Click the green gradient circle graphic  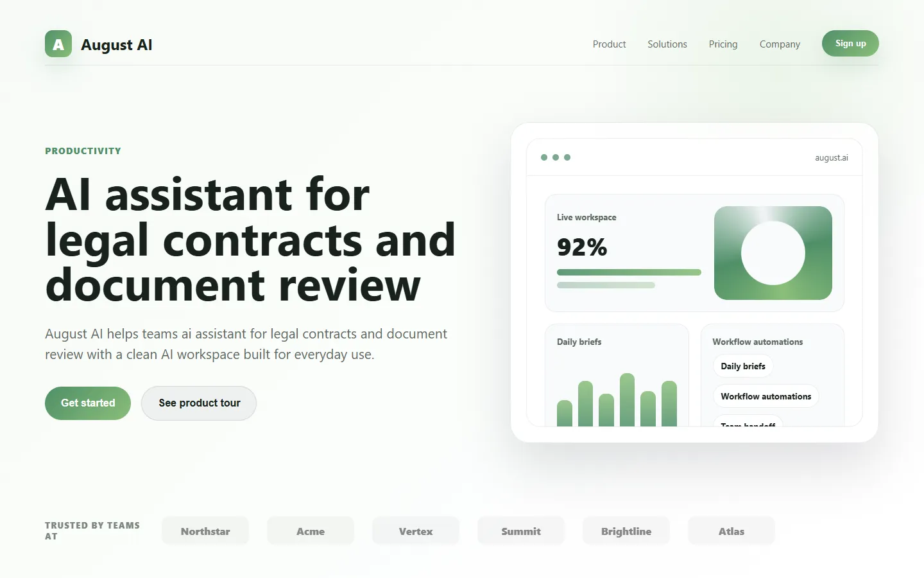[x=773, y=253]
